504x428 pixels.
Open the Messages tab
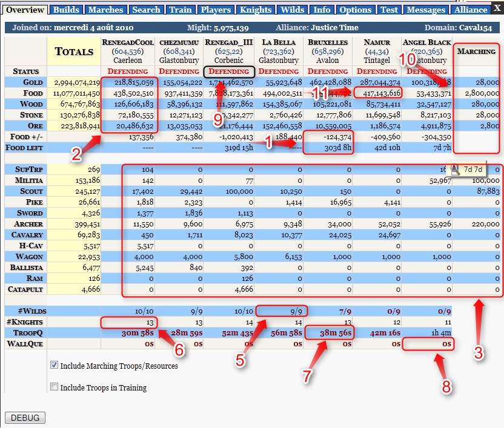pyautogui.click(x=426, y=10)
